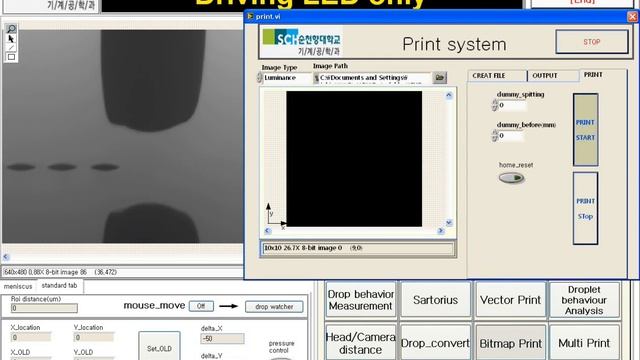Click the LabVIEW icon in print.vi title bar

[250, 16]
